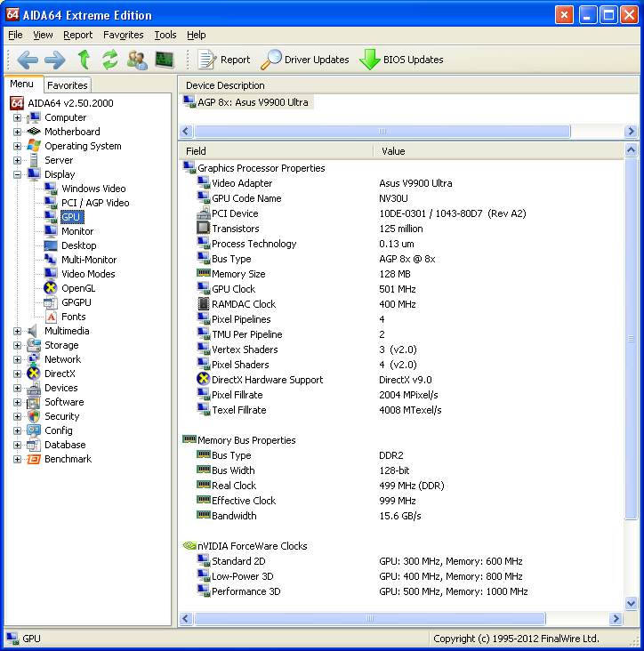The image size is (644, 651).
Task: Click the DirectX icon in tree
Action: tap(34, 374)
